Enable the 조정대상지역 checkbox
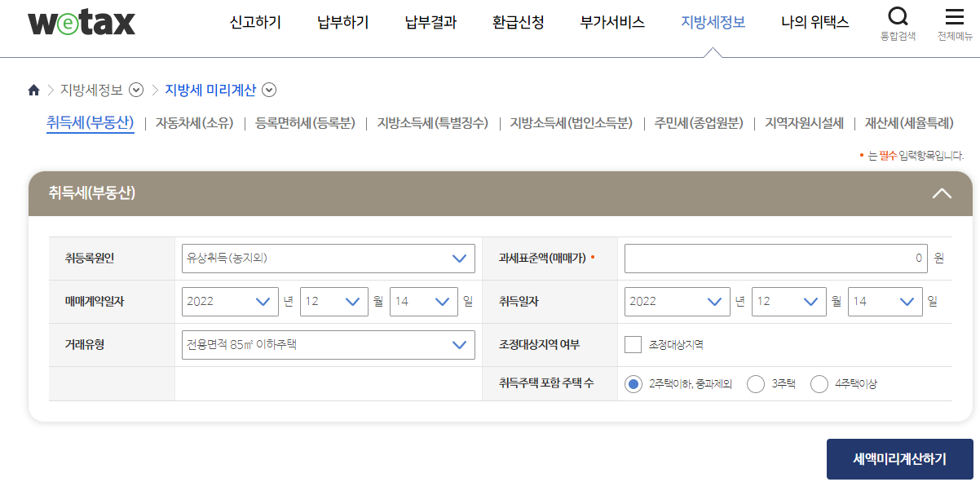 (633, 344)
